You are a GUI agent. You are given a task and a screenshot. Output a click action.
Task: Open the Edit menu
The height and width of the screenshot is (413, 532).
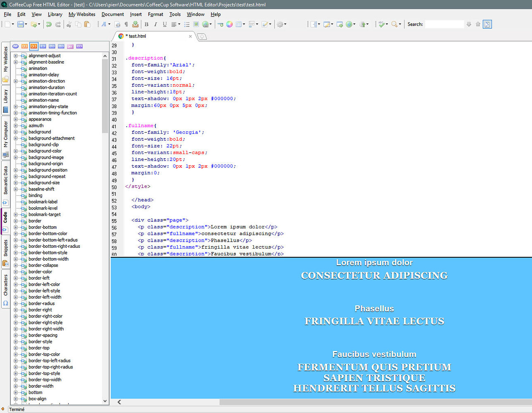click(x=21, y=14)
